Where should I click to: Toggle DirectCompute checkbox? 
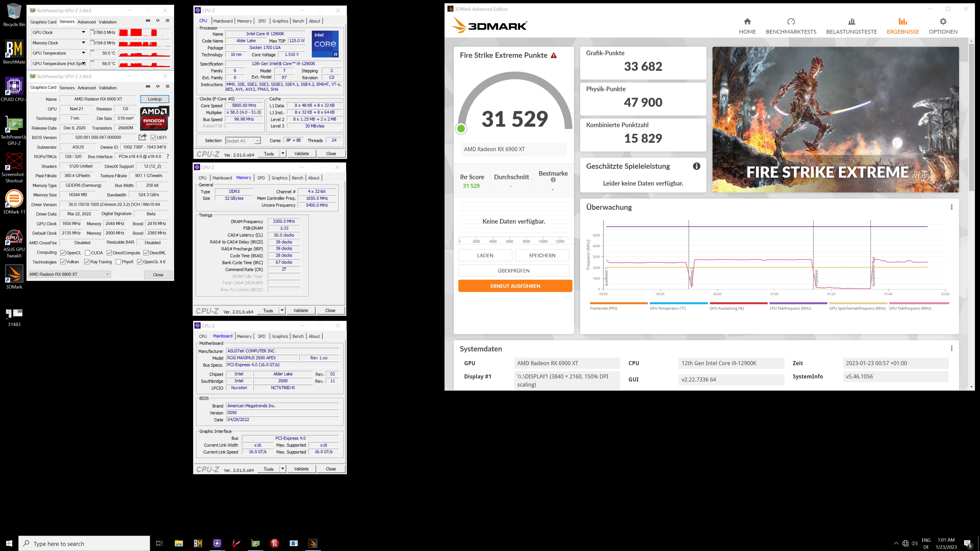coord(109,253)
